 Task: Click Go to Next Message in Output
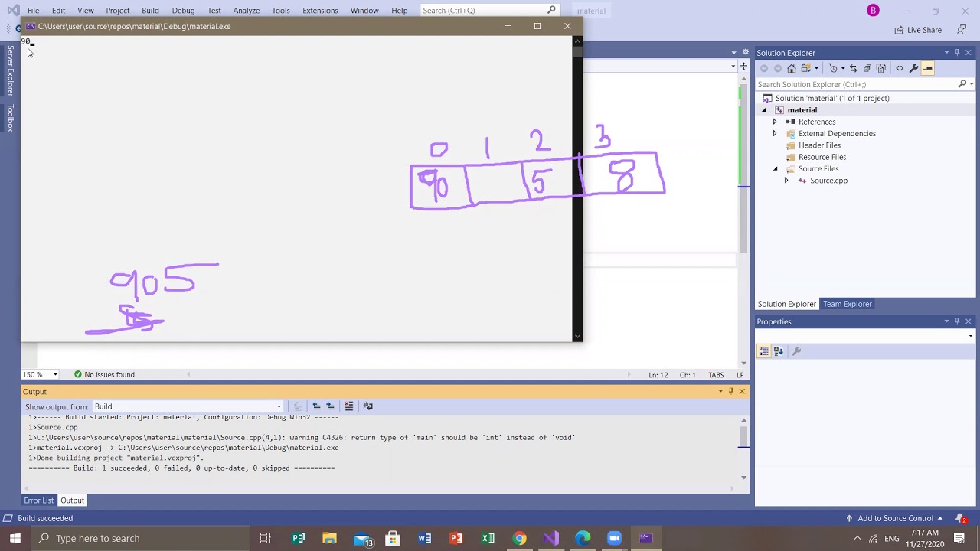point(330,406)
